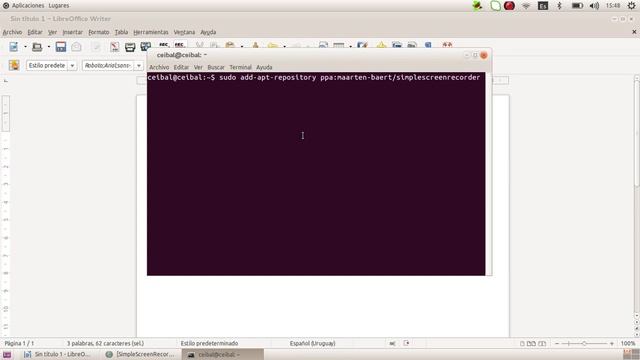
Task: Click the Estilo predeterminado status bar field
Action: point(209,344)
